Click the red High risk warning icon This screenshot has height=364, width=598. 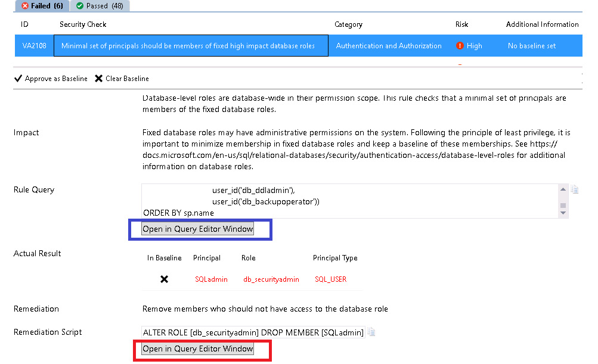point(460,46)
